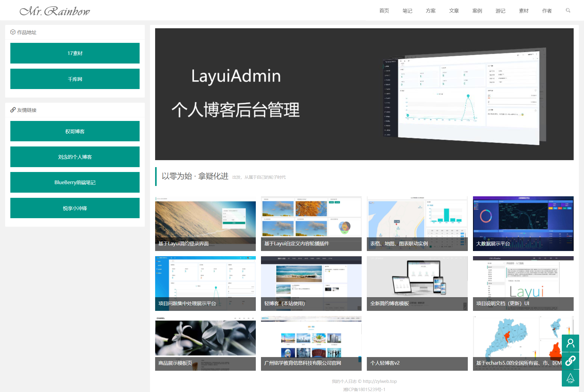Click the http://zylweb.top footer link
The height and width of the screenshot is (392, 584).
pyautogui.click(x=380, y=381)
